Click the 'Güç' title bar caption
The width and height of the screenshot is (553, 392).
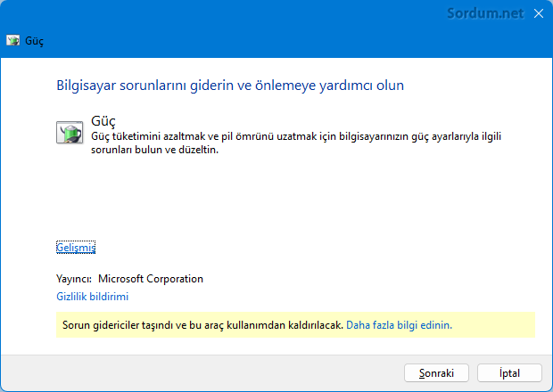pyautogui.click(x=34, y=41)
